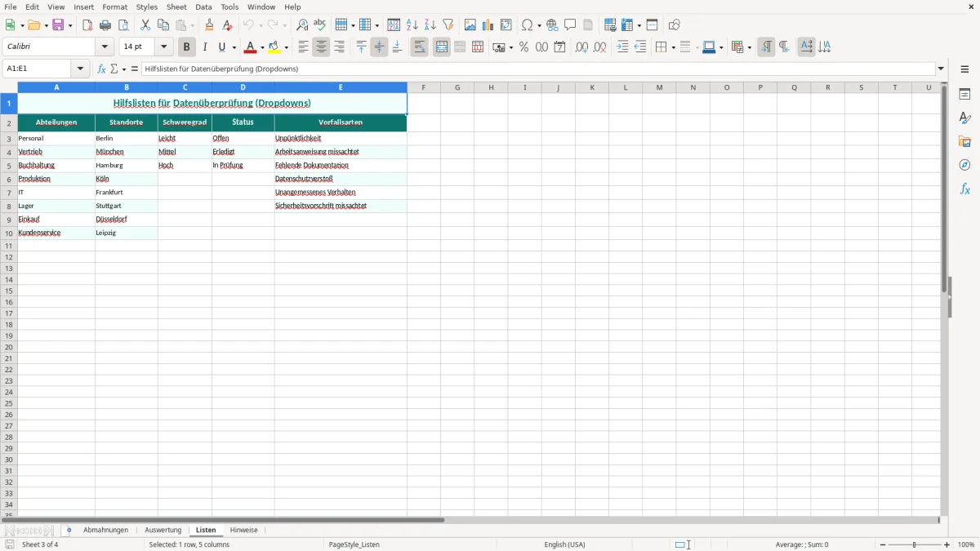Open the Function Wizard

click(x=101, y=69)
